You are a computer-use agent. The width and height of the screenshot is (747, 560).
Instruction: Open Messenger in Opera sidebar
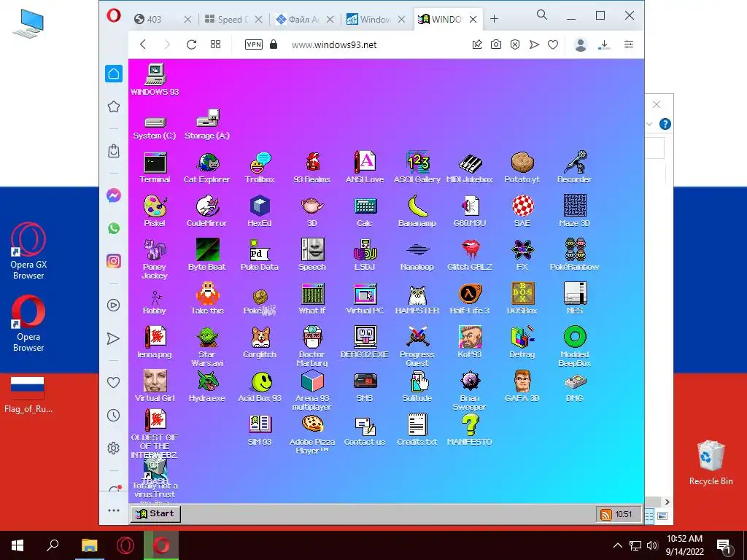tap(113, 195)
